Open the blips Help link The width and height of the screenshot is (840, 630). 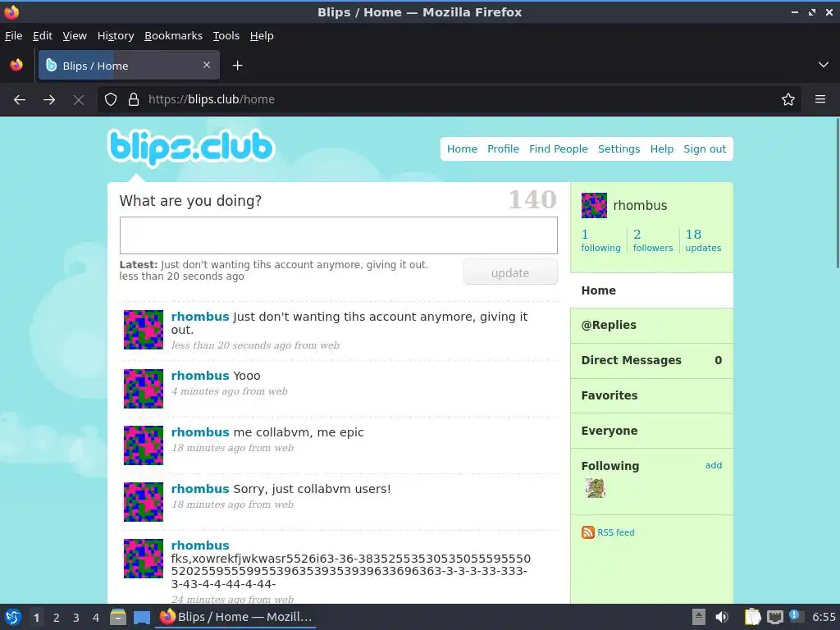click(x=662, y=149)
